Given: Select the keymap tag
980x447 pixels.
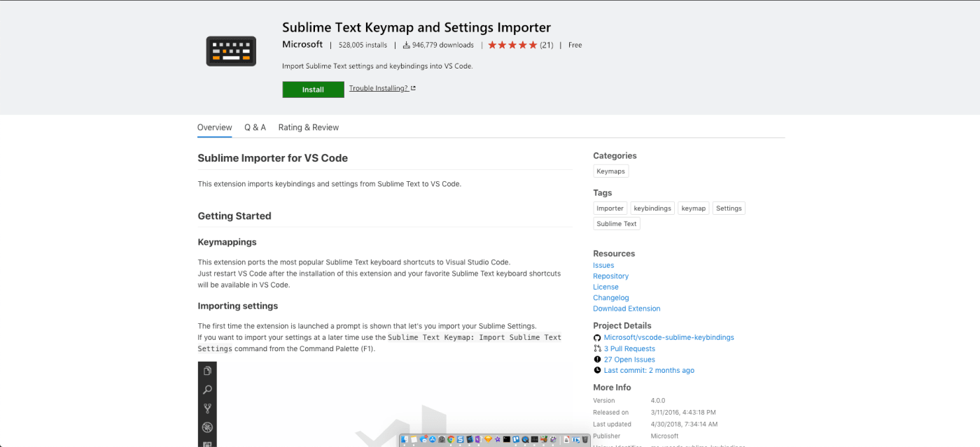Looking at the screenshot, I should pyautogui.click(x=694, y=208).
